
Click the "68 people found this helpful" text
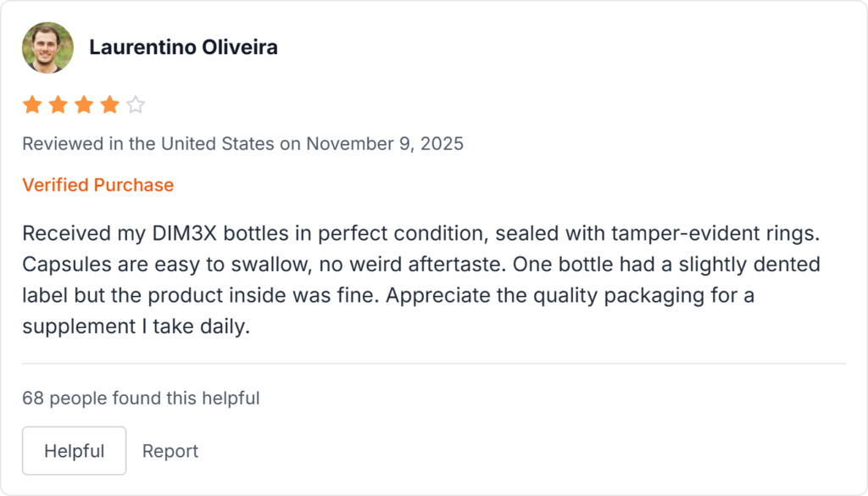point(141,398)
